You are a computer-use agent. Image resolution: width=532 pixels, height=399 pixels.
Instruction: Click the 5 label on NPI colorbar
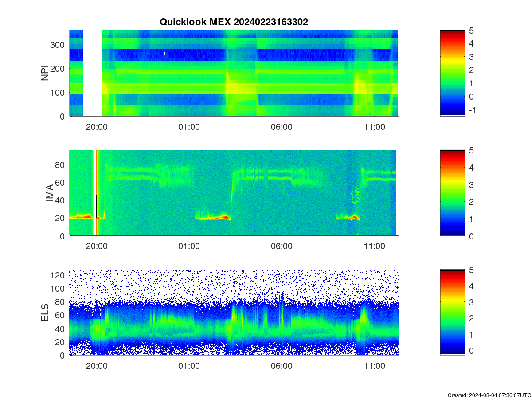pos(471,31)
